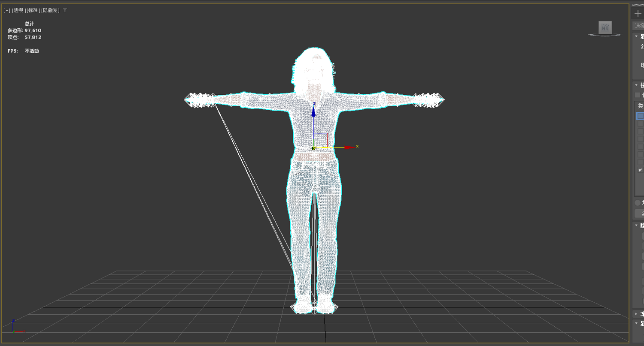Expand the collapsed rollout near panel bottom
Image resolution: width=644 pixels, height=346 pixels.
click(636, 313)
